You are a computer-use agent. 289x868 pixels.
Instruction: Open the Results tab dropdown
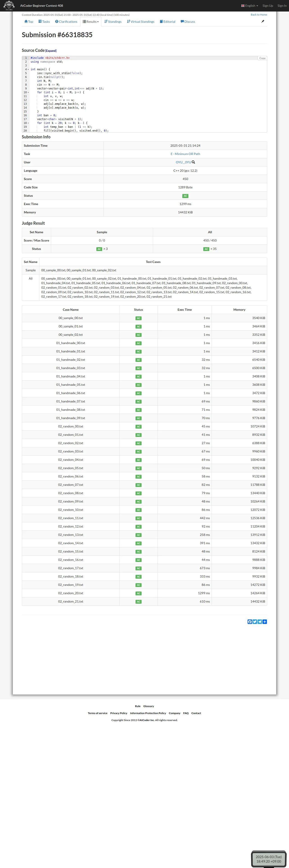pyautogui.click(x=91, y=22)
